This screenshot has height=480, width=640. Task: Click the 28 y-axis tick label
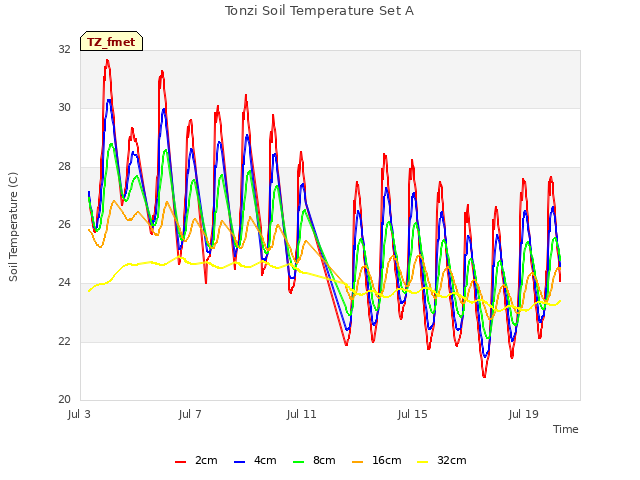tap(64, 166)
